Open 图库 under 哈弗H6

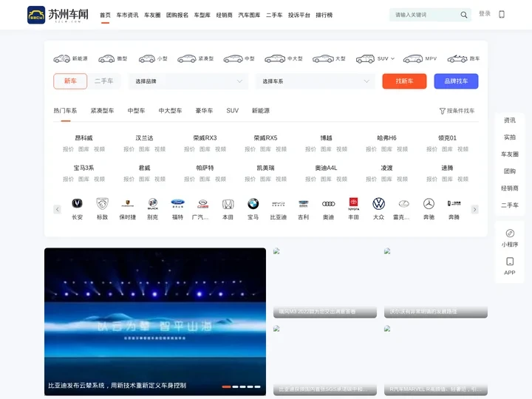pos(386,149)
